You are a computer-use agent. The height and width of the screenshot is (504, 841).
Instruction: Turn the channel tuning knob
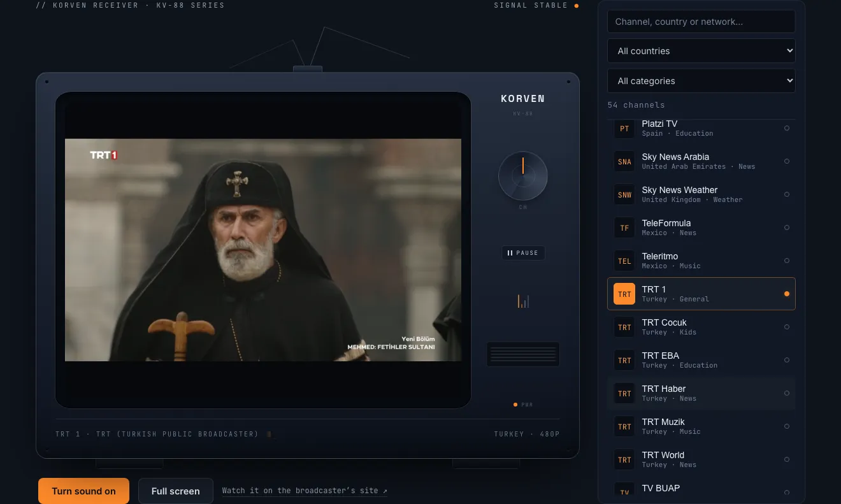(523, 176)
